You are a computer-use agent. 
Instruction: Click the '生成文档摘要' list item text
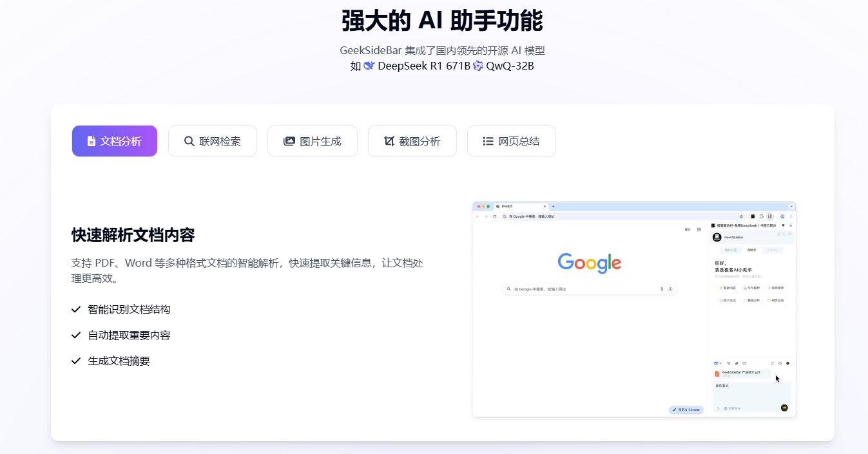[x=119, y=361]
